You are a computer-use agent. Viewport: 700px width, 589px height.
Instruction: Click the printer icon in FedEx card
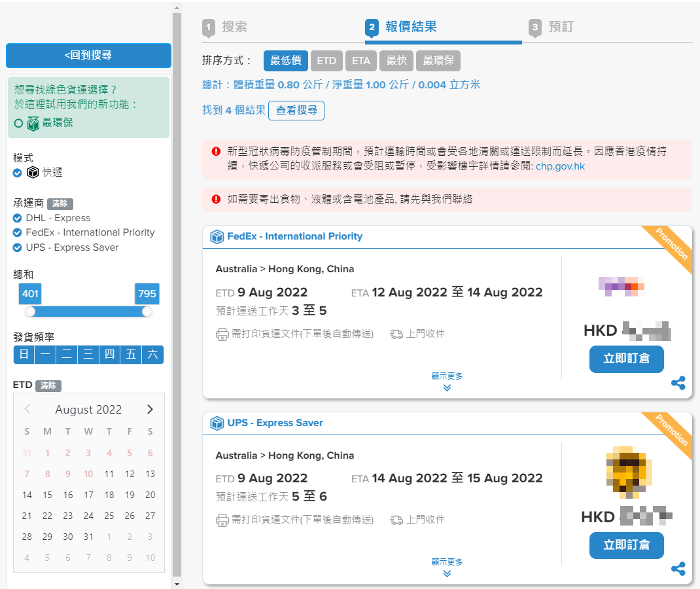222,334
